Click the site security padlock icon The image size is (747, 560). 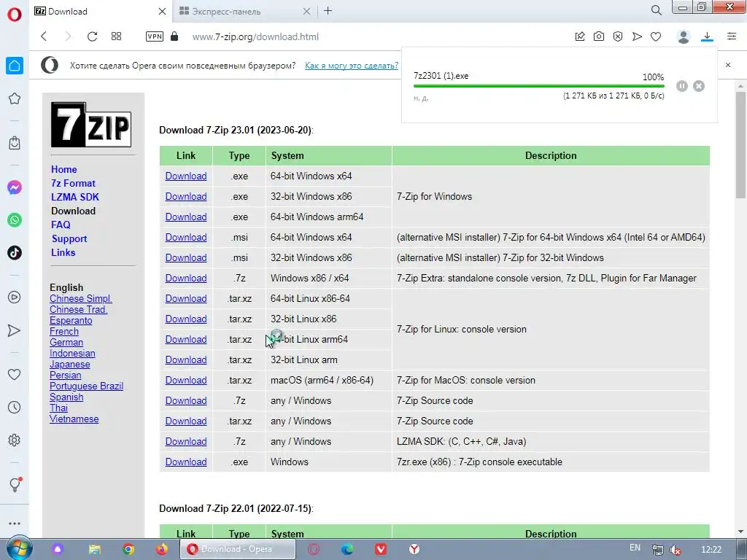174,36
